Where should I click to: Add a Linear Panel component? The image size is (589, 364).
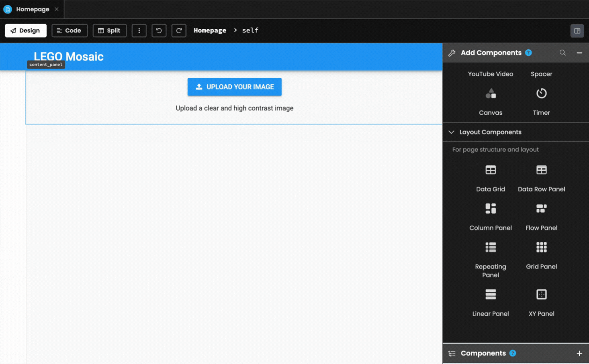[490, 303]
